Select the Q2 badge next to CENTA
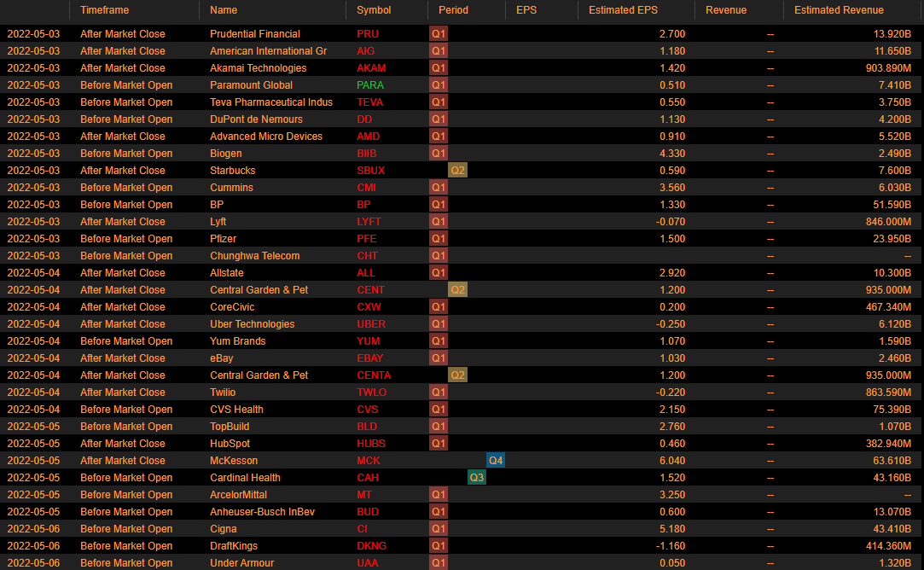The image size is (924, 570). pyautogui.click(x=458, y=375)
